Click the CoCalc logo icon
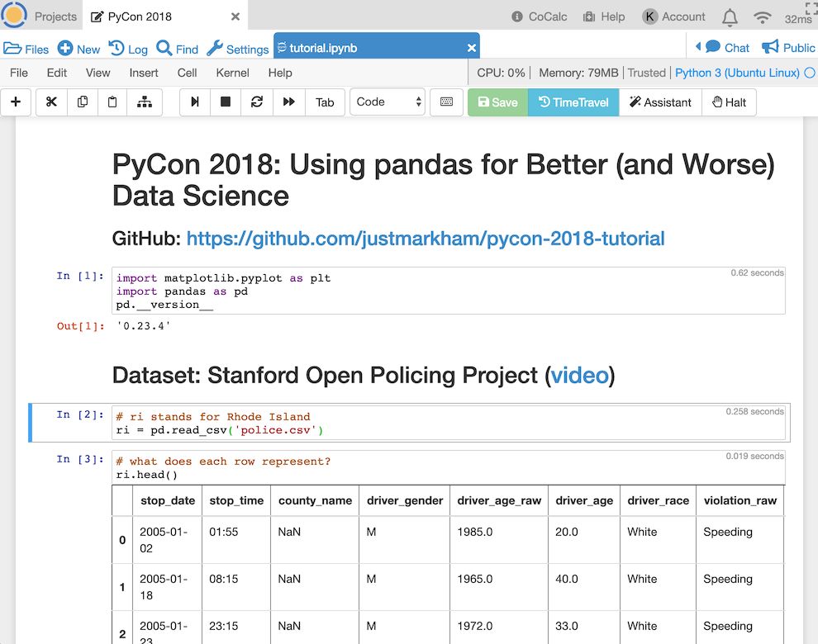The image size is (818, 644). tap(14, 15)
